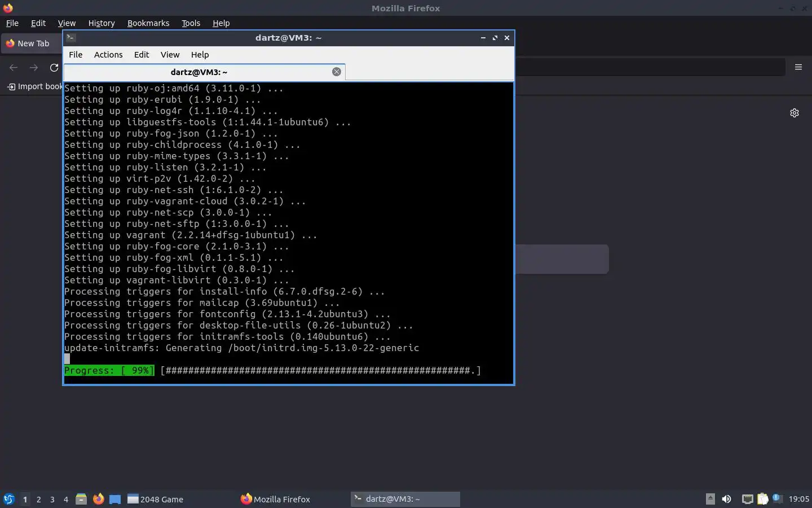Open the file manager launcher in panel
The width and height of the screenshot is (812, 508).
(x=81, y=499)
